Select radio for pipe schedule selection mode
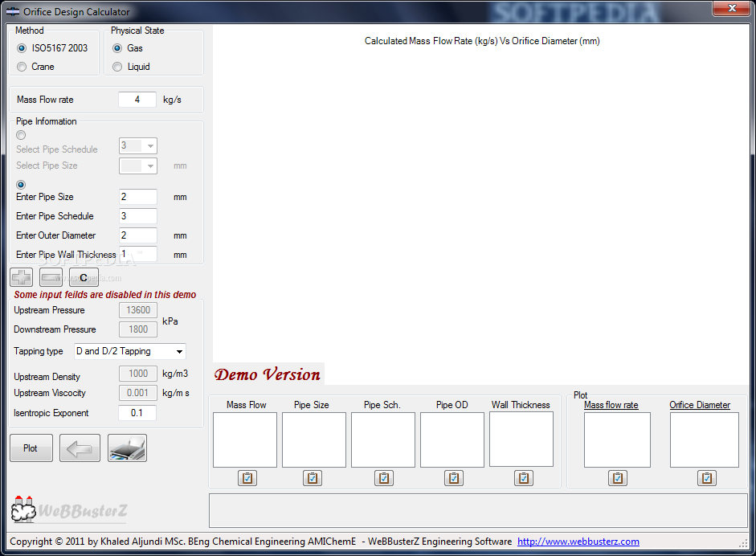This screenshot has height=556, width=756. pyautogui.click(x=21, y=135)
